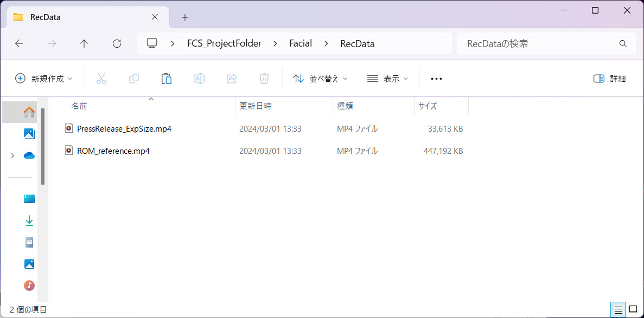This screenshot has width=644, height=318.
Task: Switch to large thumbnails view in status bar
Action: point(633,310)
